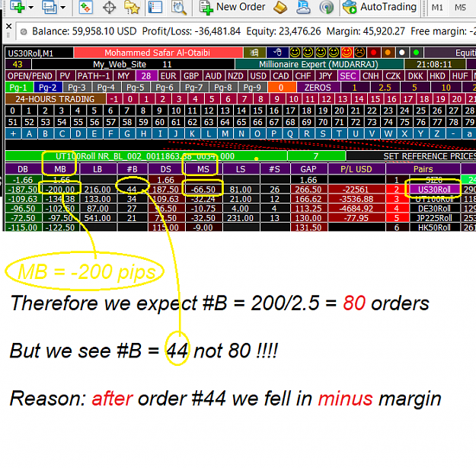Toggle the highlighted SEC filter
The width and height of the screenshot is (476, 468).
(348, 75)
